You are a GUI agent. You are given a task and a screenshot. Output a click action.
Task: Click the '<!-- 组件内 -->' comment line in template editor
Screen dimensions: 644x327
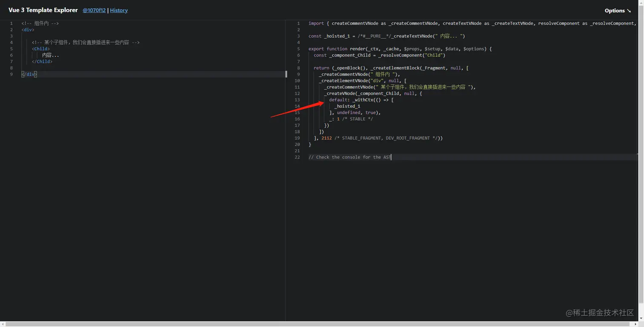click(x=40, y=23)
